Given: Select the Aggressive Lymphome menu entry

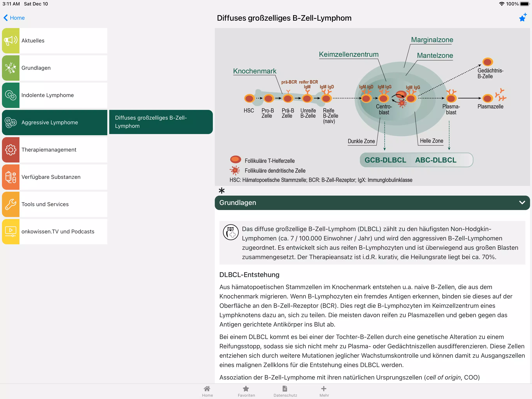Looking at the screenshot, I should 55,123.
